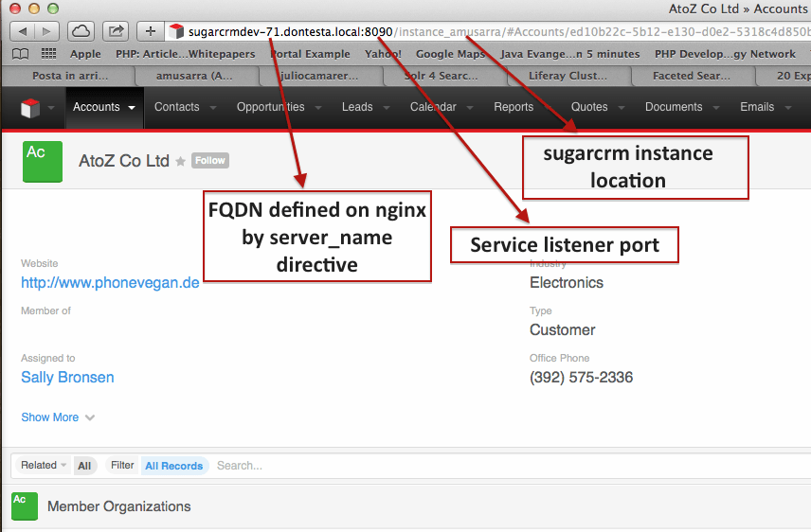Screen dimensions: 811x532
Task: Open the iCloud tabs cloud icon
Action: (81, 31)
